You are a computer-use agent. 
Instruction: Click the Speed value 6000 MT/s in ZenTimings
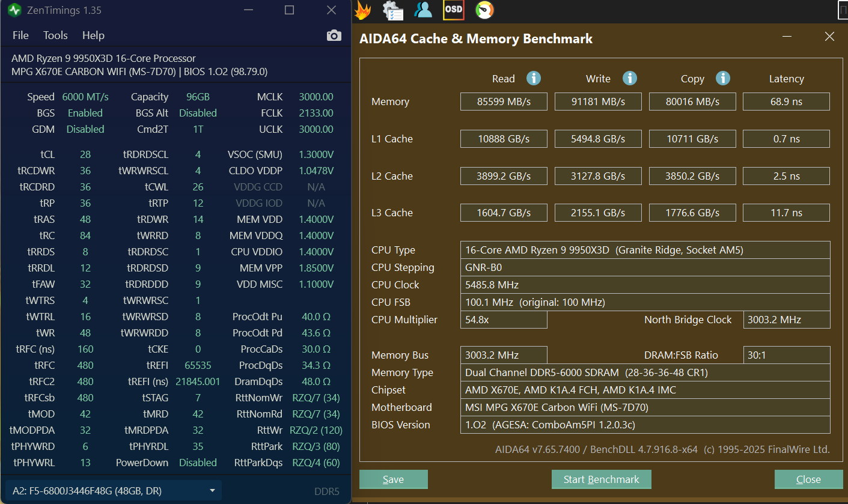click(x=85, y=97)
